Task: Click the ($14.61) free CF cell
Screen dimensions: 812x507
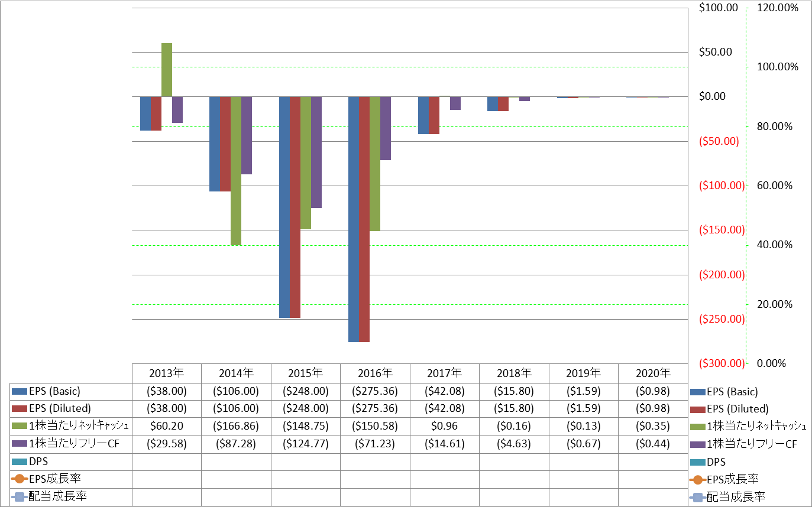Action: point(445,444)
